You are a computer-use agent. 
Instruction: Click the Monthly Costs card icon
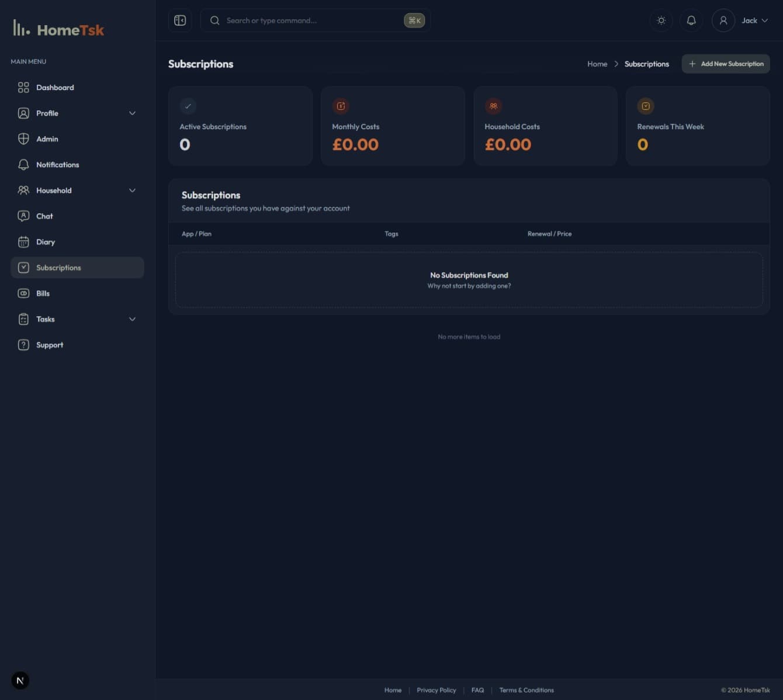(x=341, y=106)
